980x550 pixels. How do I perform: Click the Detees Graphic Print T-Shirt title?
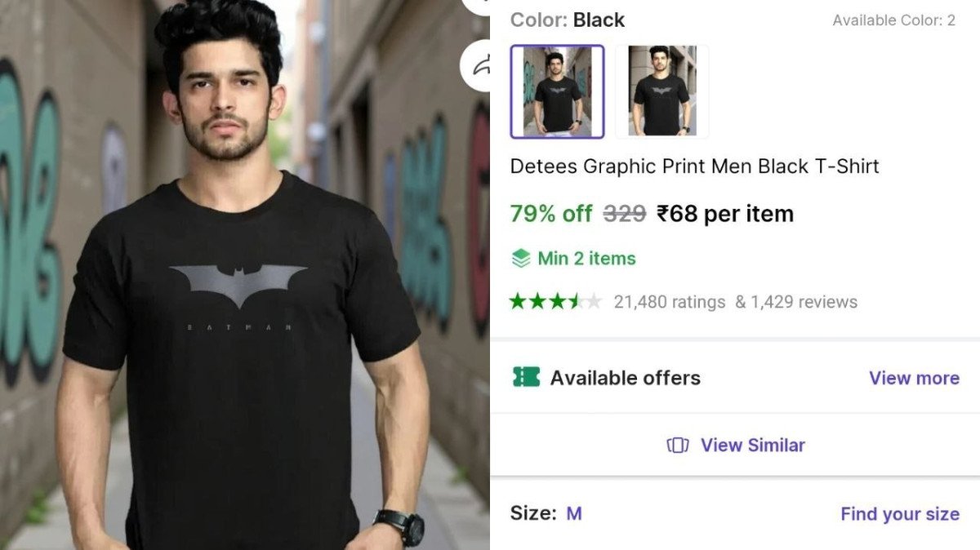(694, 166)
